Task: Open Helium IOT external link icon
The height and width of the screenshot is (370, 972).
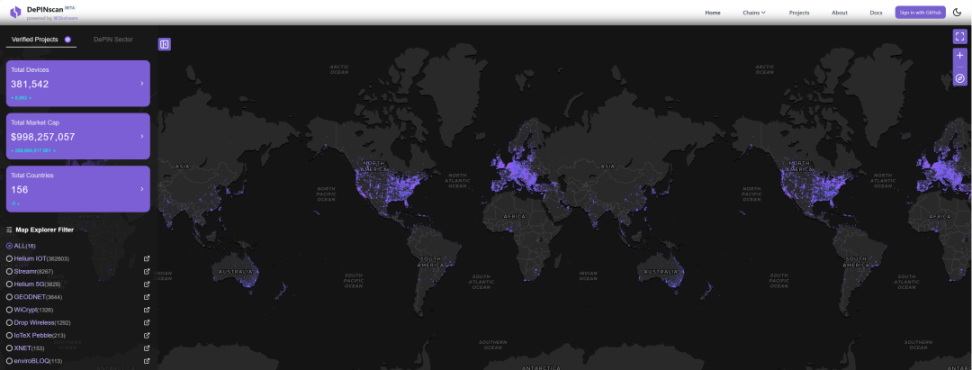Action: (147, 258)
